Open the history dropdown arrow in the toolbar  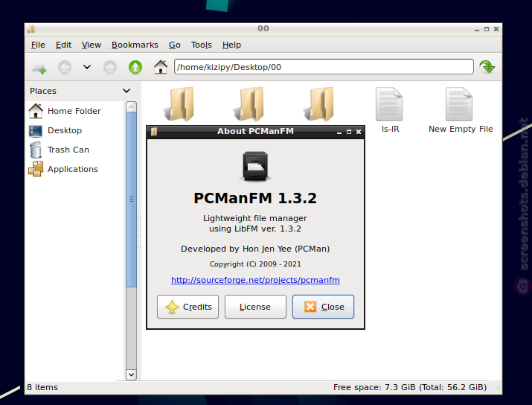click(87, 67)
